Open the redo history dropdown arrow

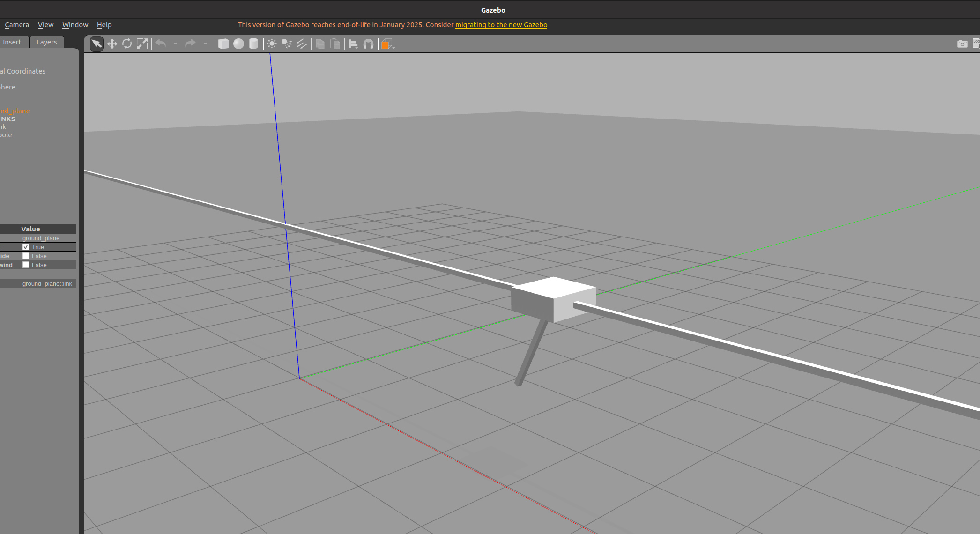pos(205,44)
